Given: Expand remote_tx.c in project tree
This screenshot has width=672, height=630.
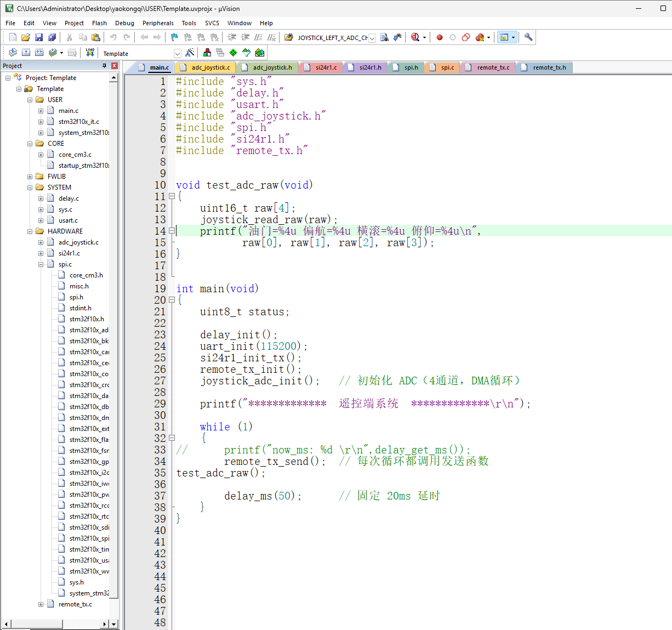Looking at the screenshot, I should point(41,604).
